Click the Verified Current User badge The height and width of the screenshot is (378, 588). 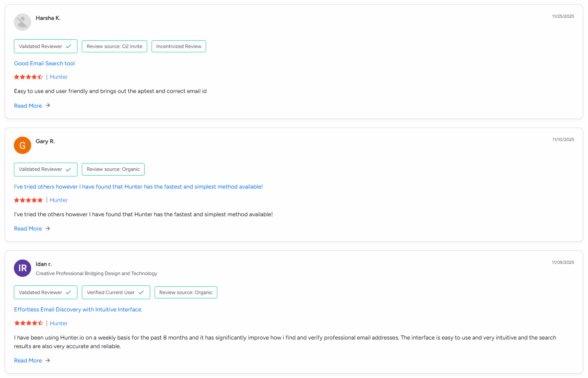pos(116,292)
